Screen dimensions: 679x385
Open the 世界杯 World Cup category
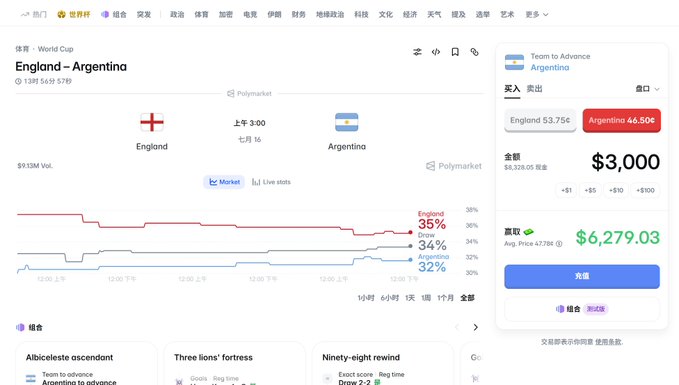click(74, 14)
